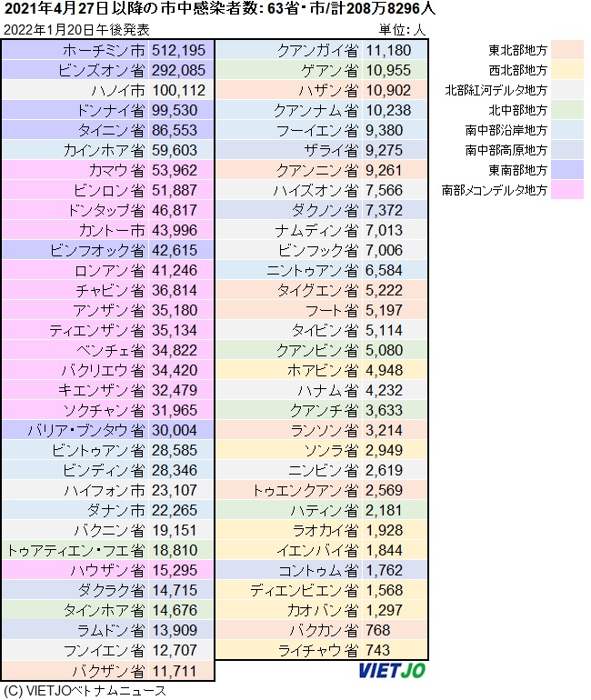Click the キエンザン省 row name

[102, 390]
